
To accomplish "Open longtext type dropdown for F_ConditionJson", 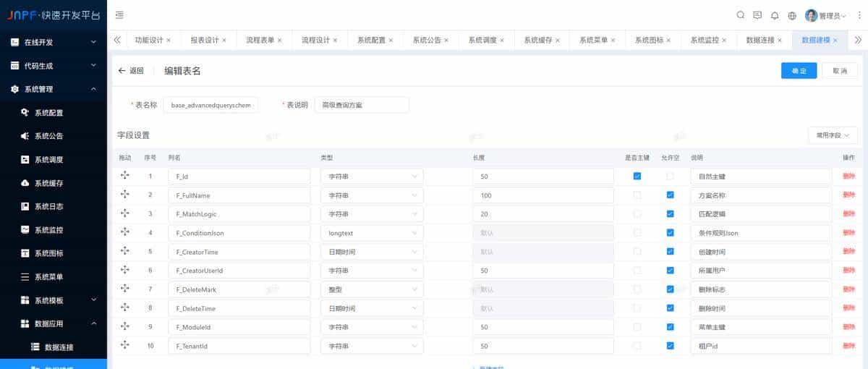I will tap(372, 232).
